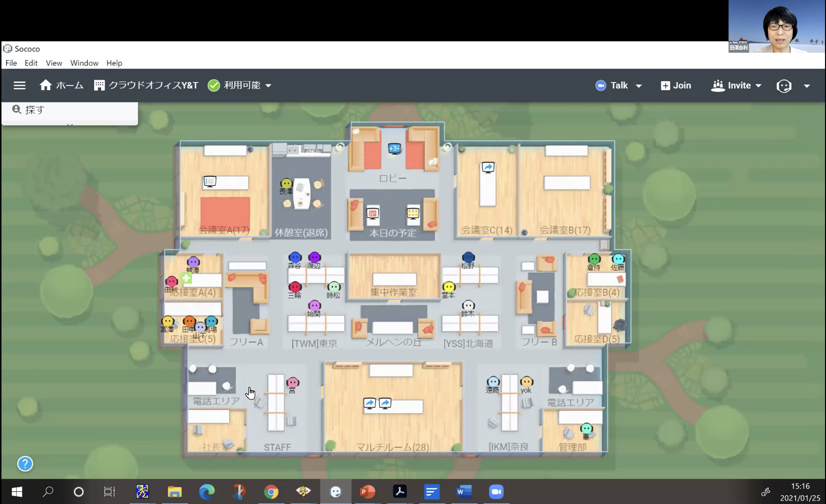Expand the Invite dropdown arrow
Viewport: 826px width, 504px height.
point(758,86)
